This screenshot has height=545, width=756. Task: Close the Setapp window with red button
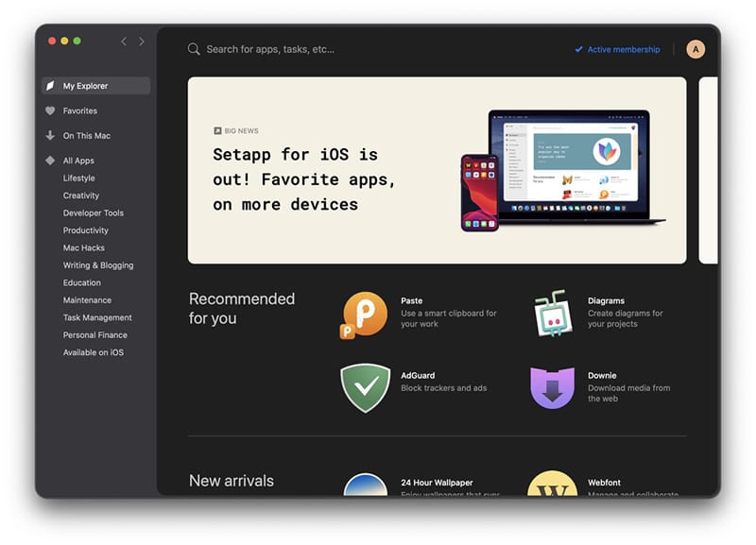(52, 41)
